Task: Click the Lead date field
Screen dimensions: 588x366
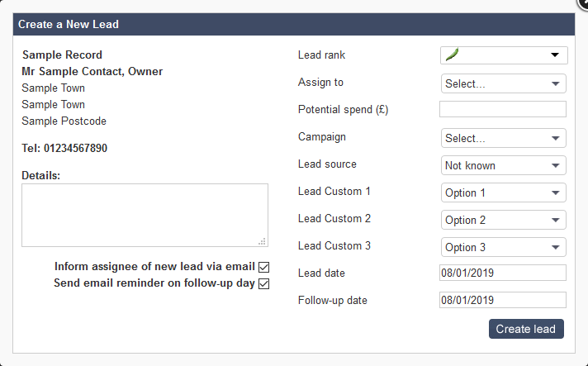Action: pyautogui.click(x=502, y=273)
